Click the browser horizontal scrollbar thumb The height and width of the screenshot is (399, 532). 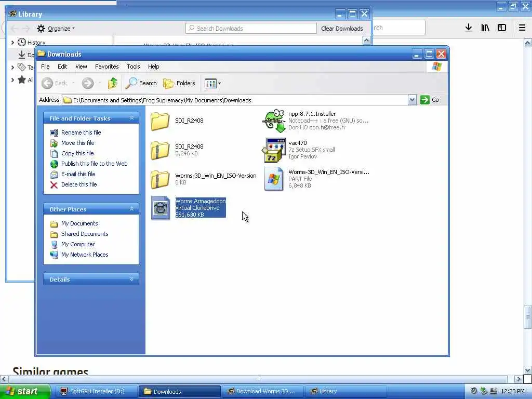(x=258, y=379)
